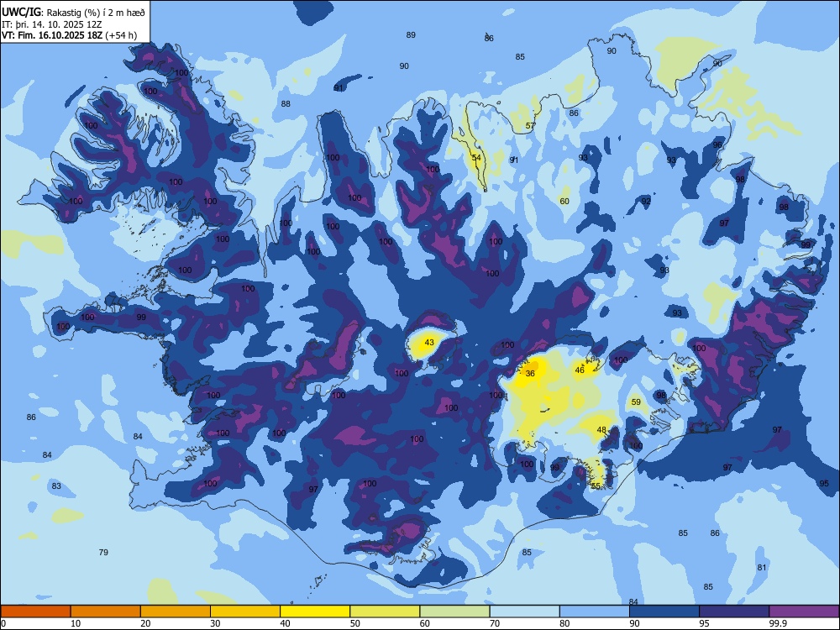Click the 10–20 orange legend swatch
Image resolution: width=840 pixels, height=630 pixels.
click(x=106, y=612)
